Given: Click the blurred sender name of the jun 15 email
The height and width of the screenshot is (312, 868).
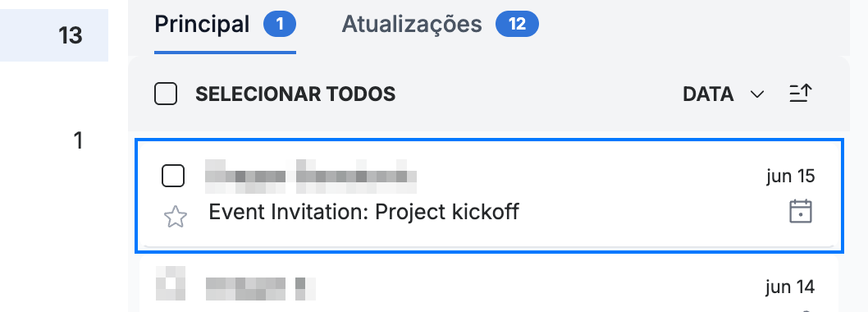Looking at the screenshot, I should [x=311, y=177].
